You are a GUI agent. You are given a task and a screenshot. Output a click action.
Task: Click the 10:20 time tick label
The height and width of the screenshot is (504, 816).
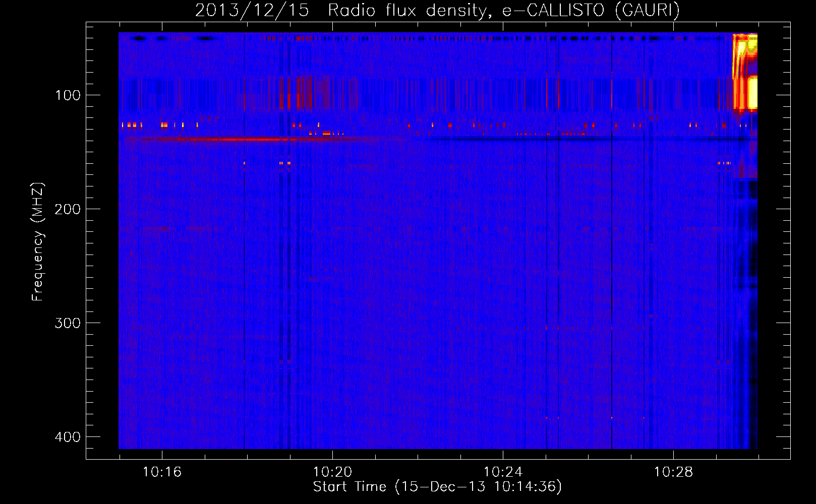click(332, 472)
